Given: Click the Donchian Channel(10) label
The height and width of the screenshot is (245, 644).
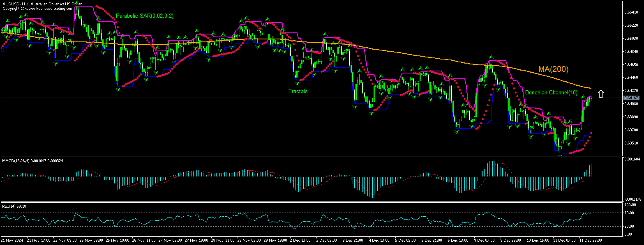Looking at the screenshot, I should point(551,92).
